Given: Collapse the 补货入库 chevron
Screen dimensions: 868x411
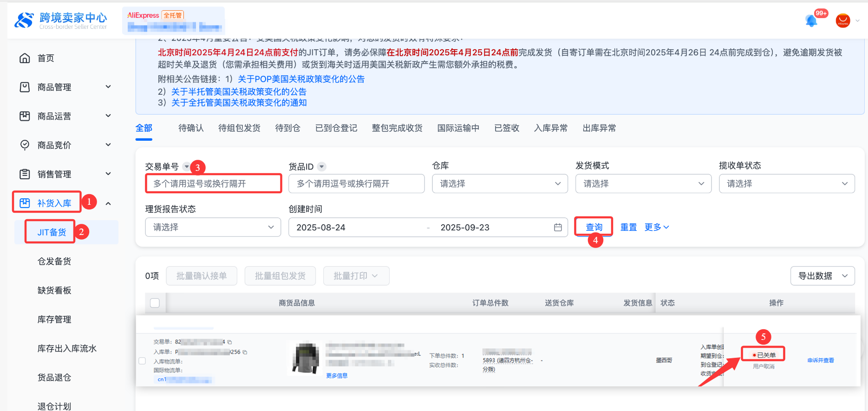Looking at the screenshot, I should [108, 203].
